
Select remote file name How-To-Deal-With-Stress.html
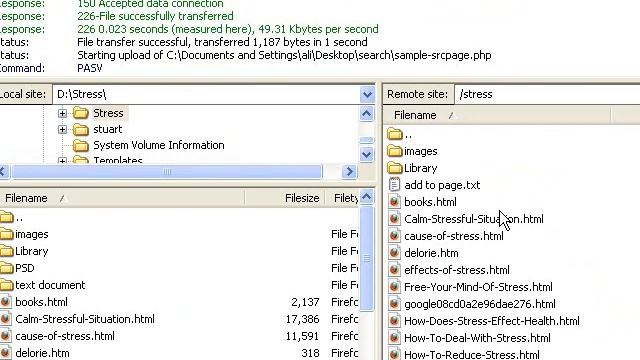pos(477,338)
